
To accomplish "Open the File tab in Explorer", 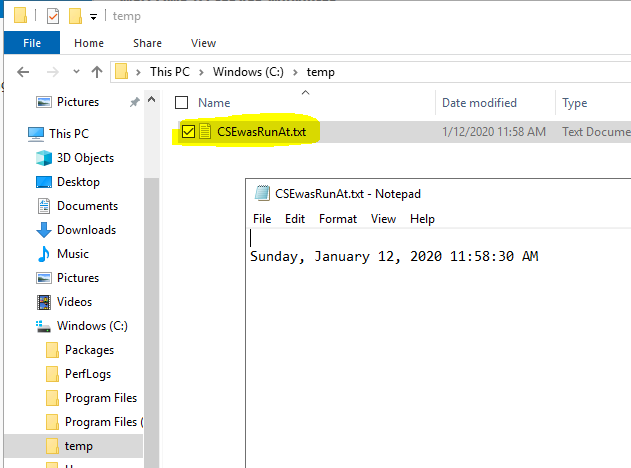I will 31,43.
